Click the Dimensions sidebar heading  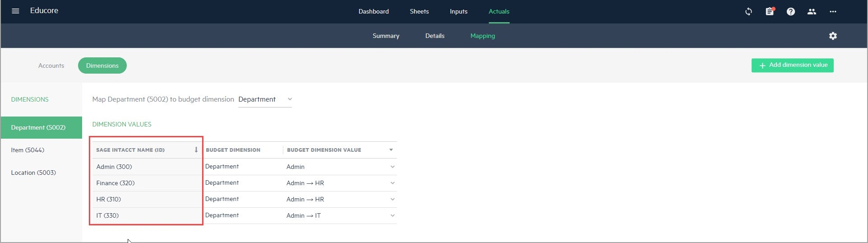[30, 99]
